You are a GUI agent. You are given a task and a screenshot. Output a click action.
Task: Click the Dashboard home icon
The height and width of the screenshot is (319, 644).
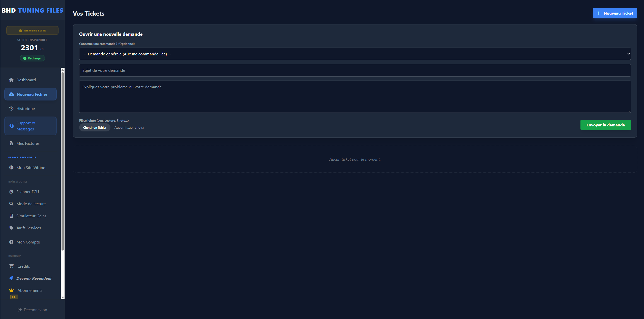(11, 80)
